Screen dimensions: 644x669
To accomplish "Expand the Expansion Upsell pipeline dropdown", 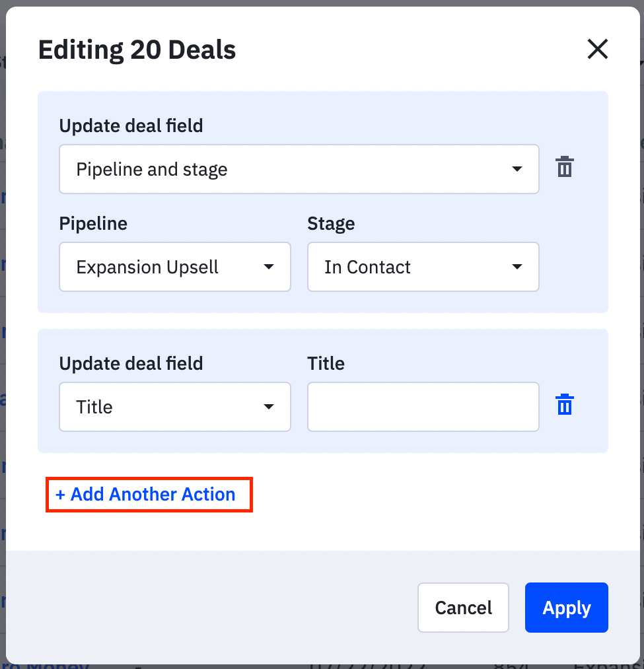I will click(x=175, y=267).
